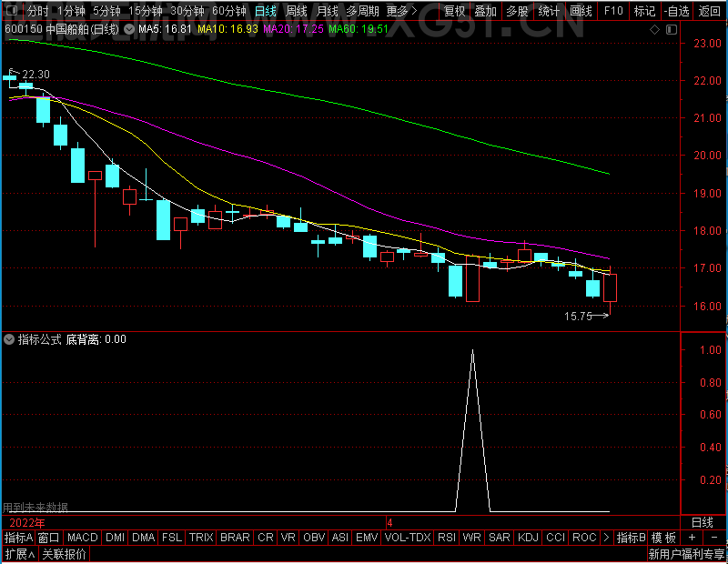Switch to 月线 monthly chart
The image size is (728, 564).
pyautogui.click(x=327, y=11)
